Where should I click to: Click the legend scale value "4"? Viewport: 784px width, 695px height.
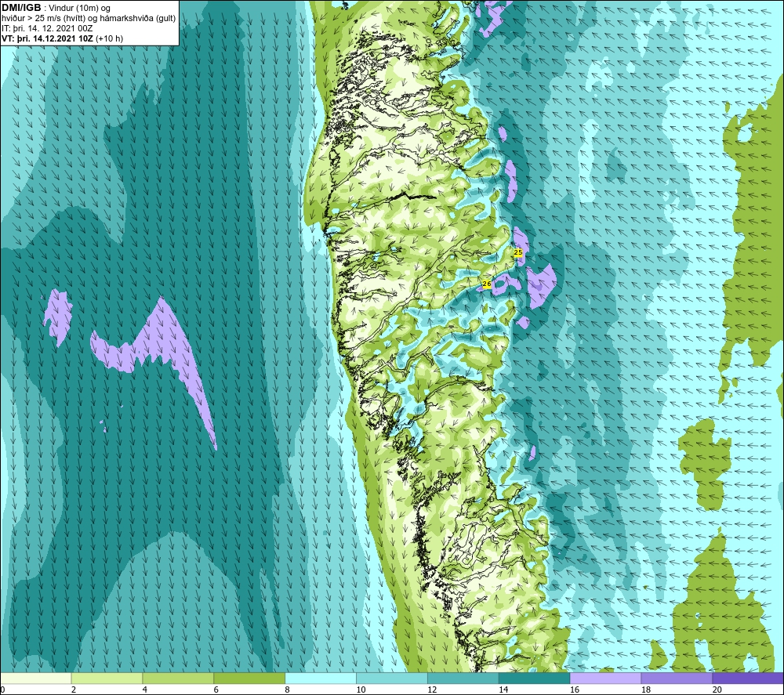coord(144,690)
